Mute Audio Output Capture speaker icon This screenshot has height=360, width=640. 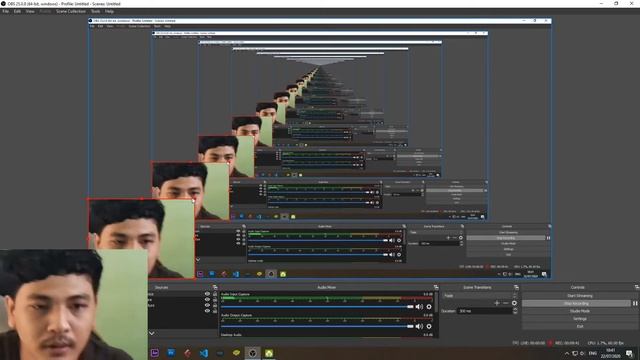419,327
